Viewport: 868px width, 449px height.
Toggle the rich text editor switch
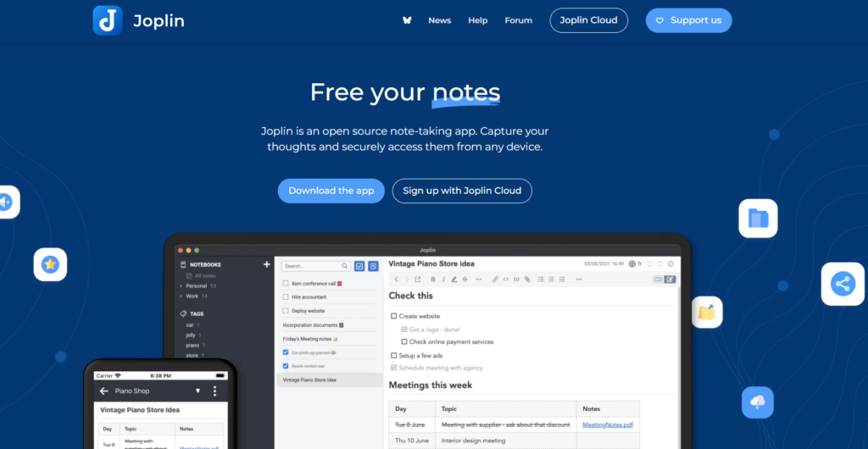[665, 279]
